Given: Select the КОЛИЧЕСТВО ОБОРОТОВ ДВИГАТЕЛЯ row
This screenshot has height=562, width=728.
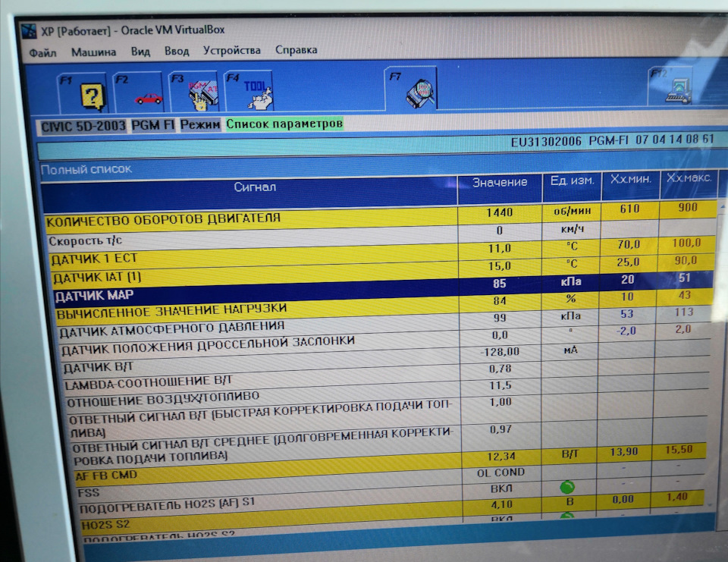Looking at the screenshot, I should pyautogui.click(x=381, y=215).
